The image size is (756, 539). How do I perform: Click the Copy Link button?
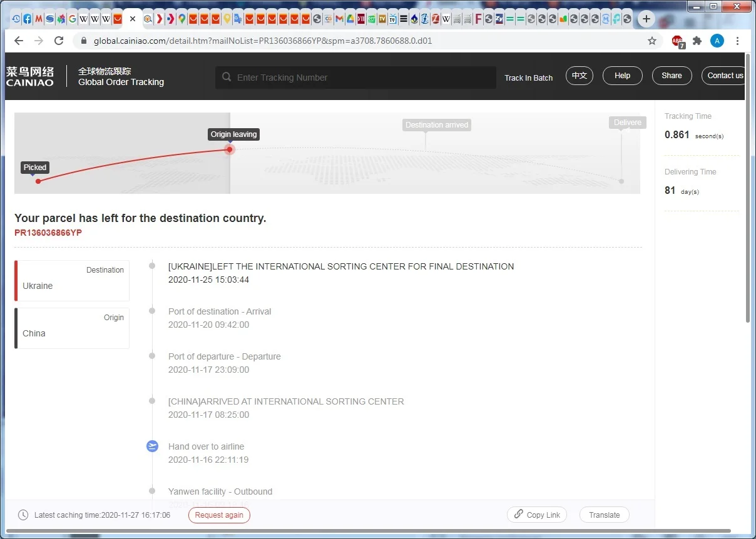[537, 515]
